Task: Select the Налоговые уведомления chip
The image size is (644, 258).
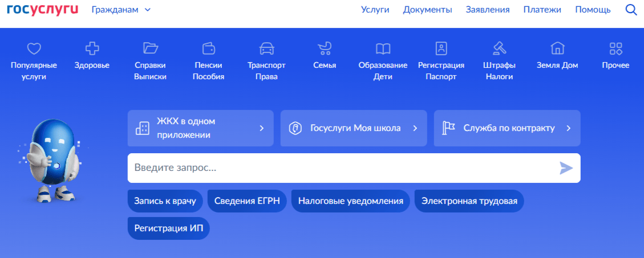Action: click(350, 201)
